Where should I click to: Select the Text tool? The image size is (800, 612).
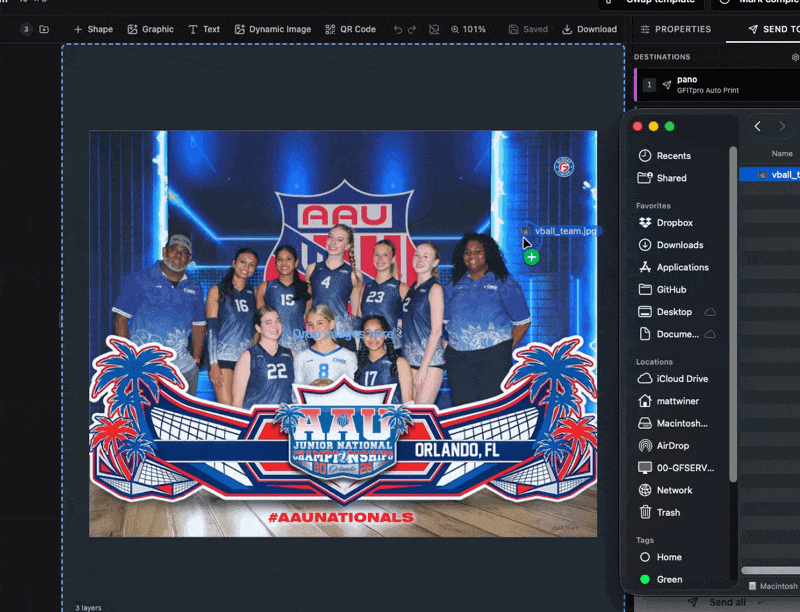(x=204, y=30)
